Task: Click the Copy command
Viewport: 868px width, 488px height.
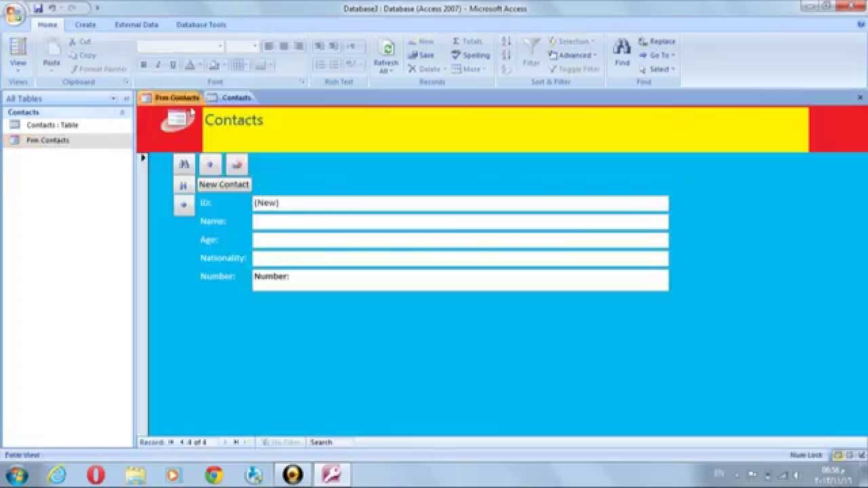Action: point(83,55)
